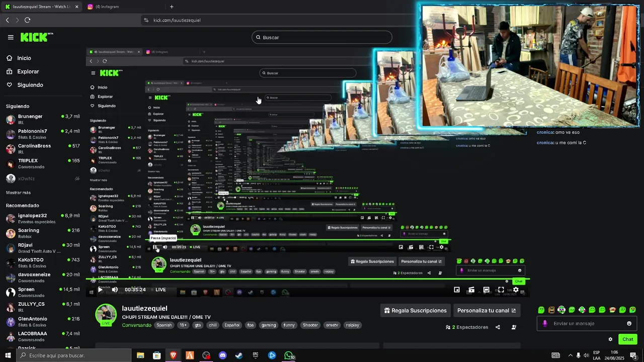Open recommended channel Spreen

(43, 292)
